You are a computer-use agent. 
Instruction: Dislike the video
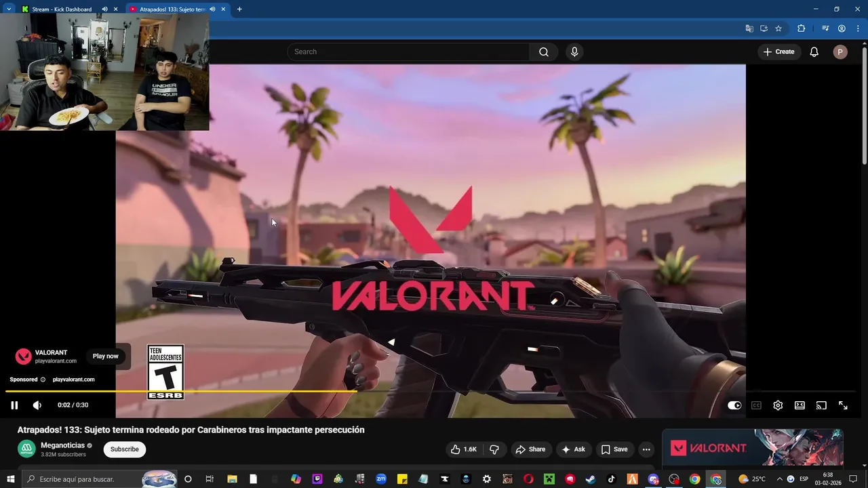(x=494, y=449)
